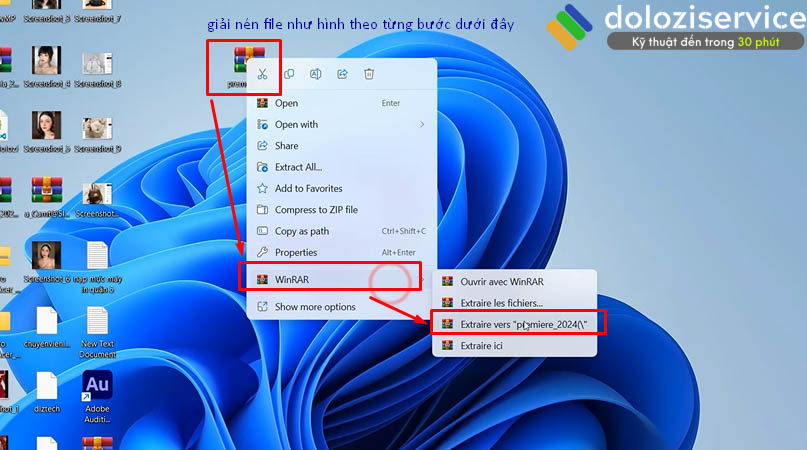Image resolution: width=807 pixels, height=450 pixels.
Task: Select 'Extraire les fichiers...' in submenu
Action: 515,303
